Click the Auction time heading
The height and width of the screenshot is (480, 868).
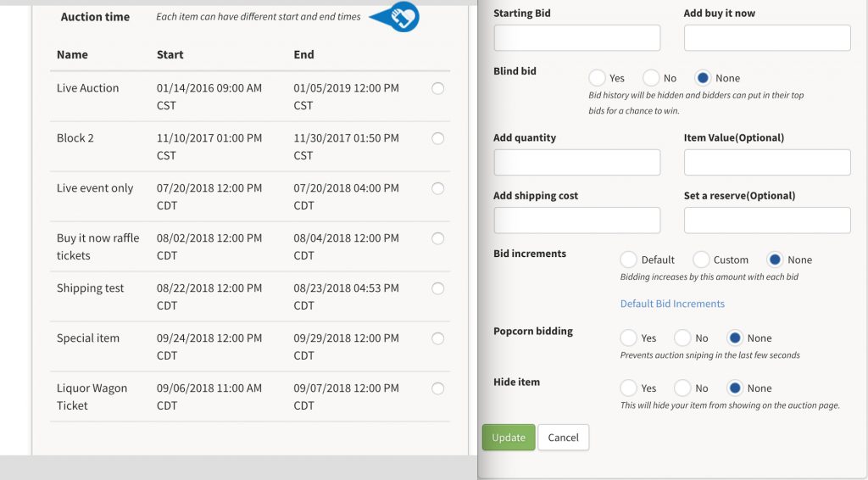pos(95,17)
